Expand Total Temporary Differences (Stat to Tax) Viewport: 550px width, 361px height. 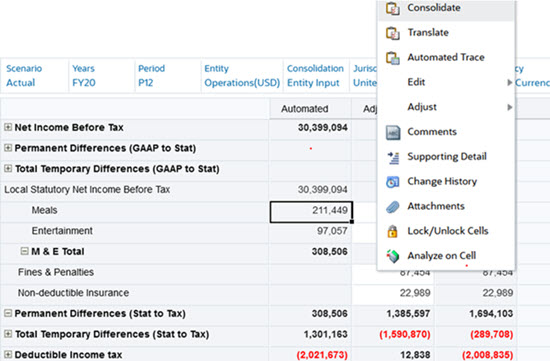pos(8,334)
